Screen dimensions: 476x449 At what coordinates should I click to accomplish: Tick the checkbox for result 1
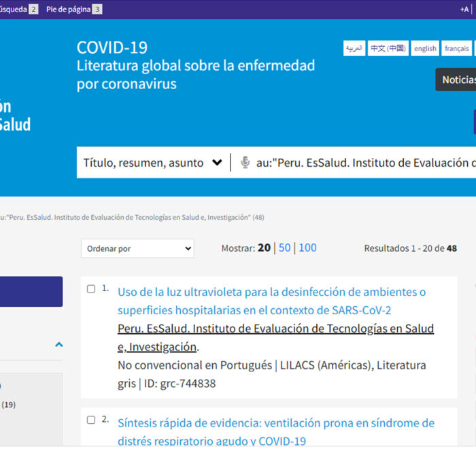91,288
